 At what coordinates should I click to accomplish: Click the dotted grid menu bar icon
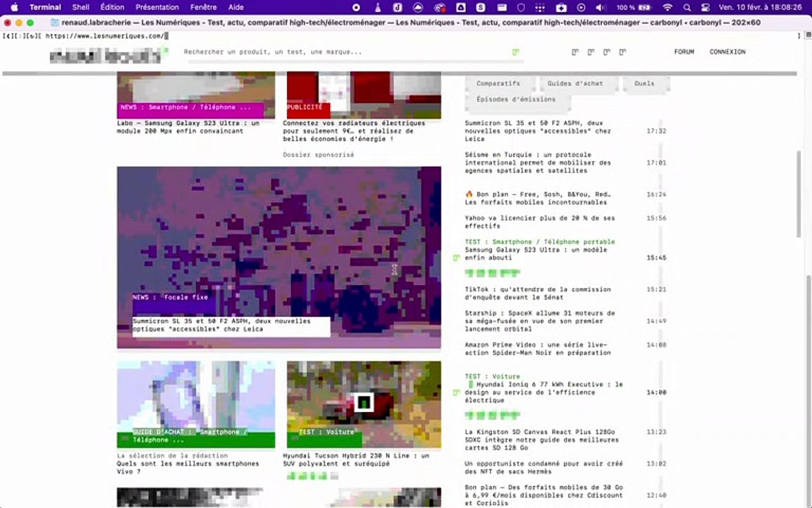tap(540, 7)
